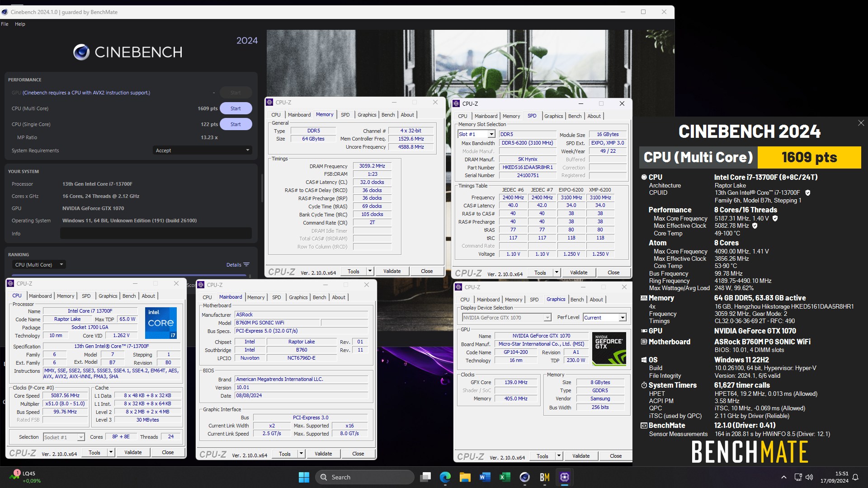Launch Microsoft Edge from the taskbar
The width and height of the screenshot is (868, 488).
[445, 477]
